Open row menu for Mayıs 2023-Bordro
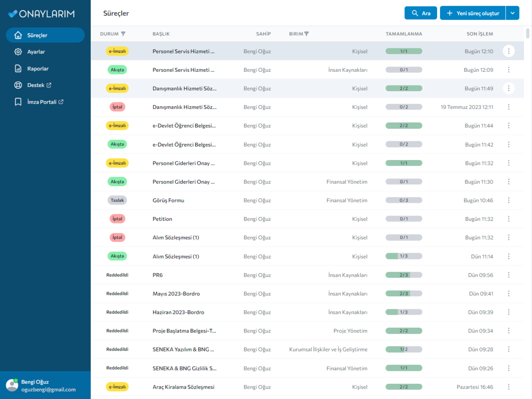 pyautogui.click(x=508, y=293)
